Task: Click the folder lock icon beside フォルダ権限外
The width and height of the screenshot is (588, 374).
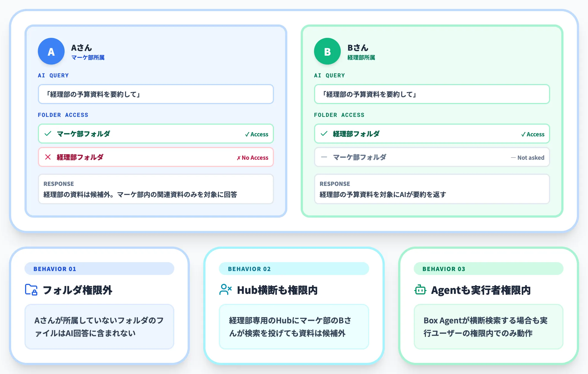Action: [31, 290]
